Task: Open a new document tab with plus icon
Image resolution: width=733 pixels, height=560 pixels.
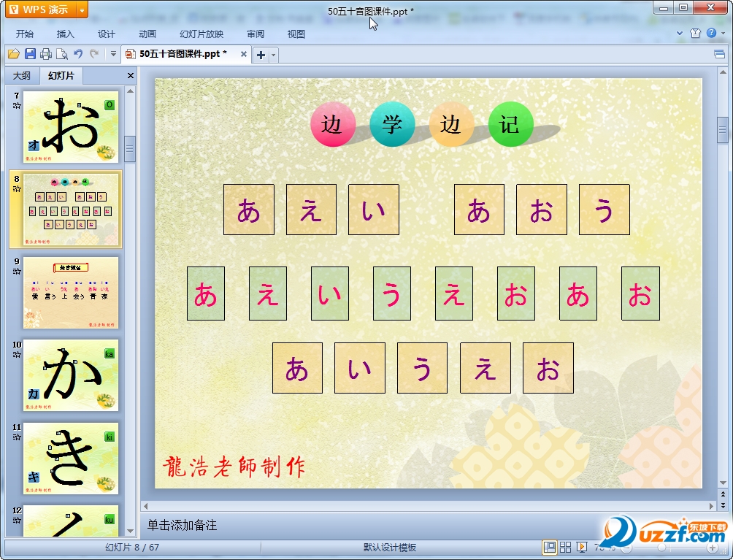Action: (261, 54)
